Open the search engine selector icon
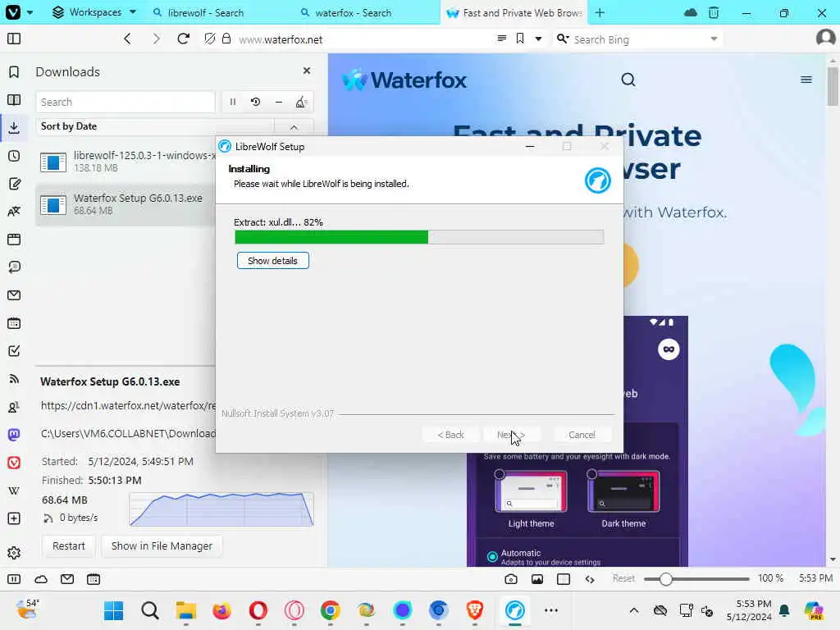This screenshot has height=630, width=840. click(563, 39)
